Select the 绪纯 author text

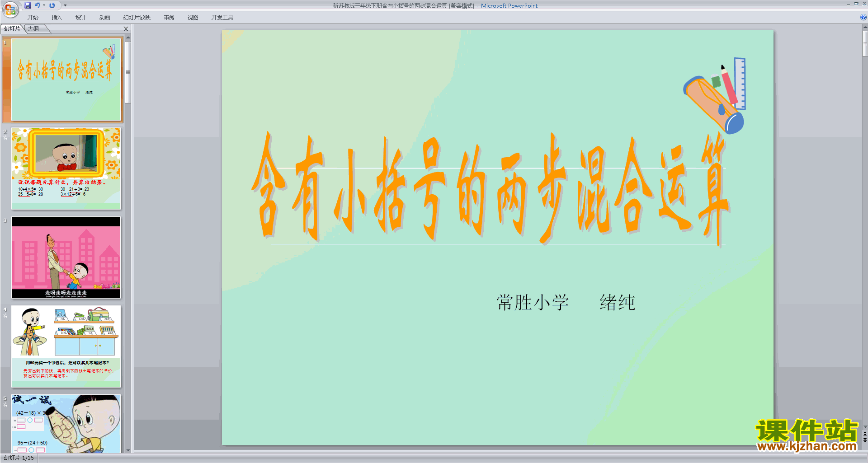click(618, 302)
